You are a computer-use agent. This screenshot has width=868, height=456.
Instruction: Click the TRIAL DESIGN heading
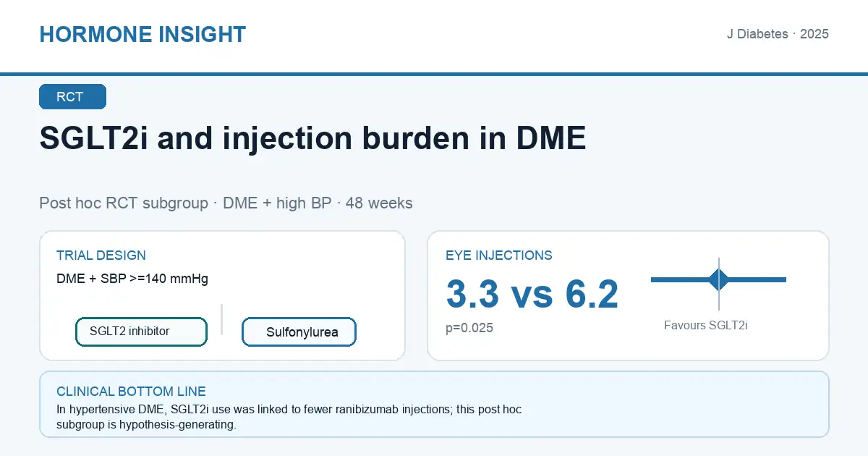coord(101,256)
